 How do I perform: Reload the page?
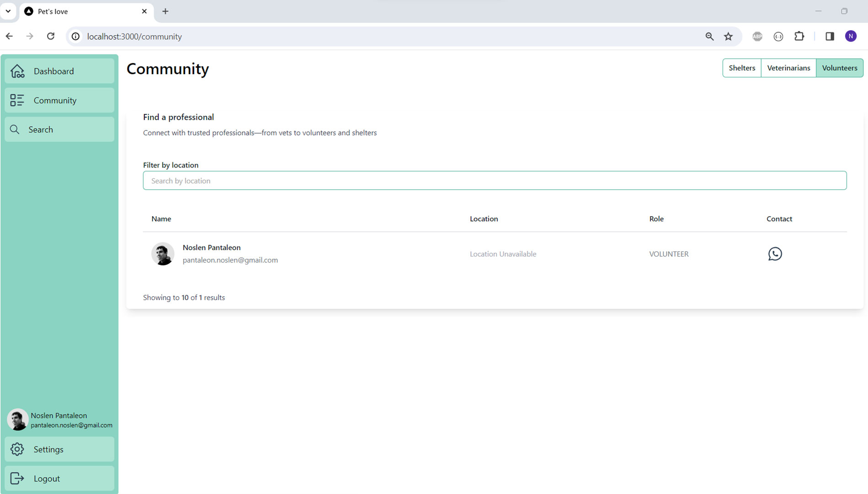click(51, 37)
